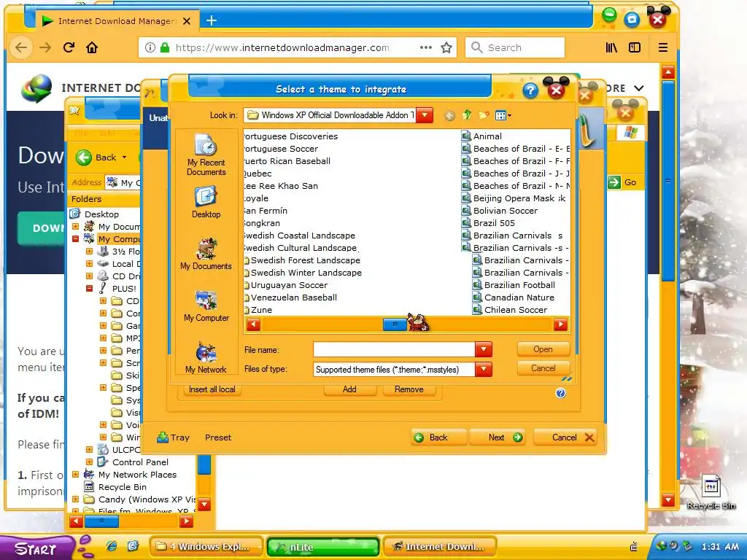Screen dimensions: 747x560
Task: Open a new Firefox tab
Action: coord(212,20)
